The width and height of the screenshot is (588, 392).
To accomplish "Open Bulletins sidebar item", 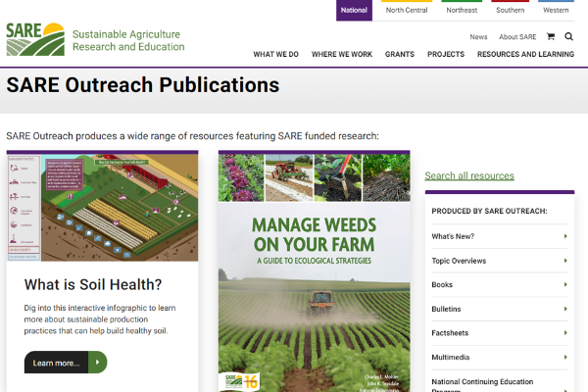I will pos(499,309).
